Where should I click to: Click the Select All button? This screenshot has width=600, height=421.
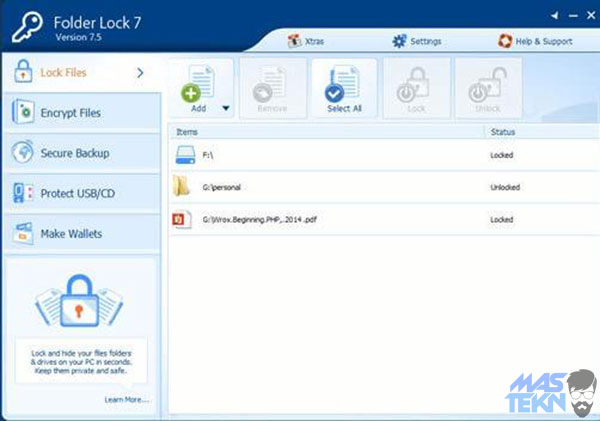pos(344,89)
